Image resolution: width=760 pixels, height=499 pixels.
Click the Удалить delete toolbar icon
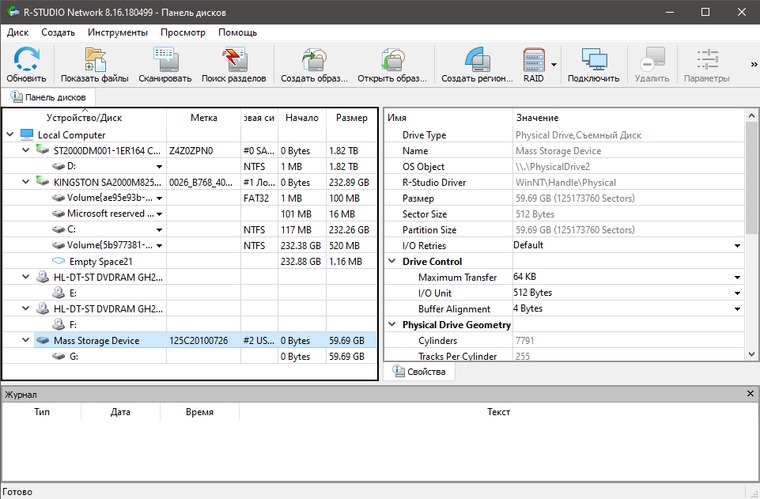[x=652, y=64]
